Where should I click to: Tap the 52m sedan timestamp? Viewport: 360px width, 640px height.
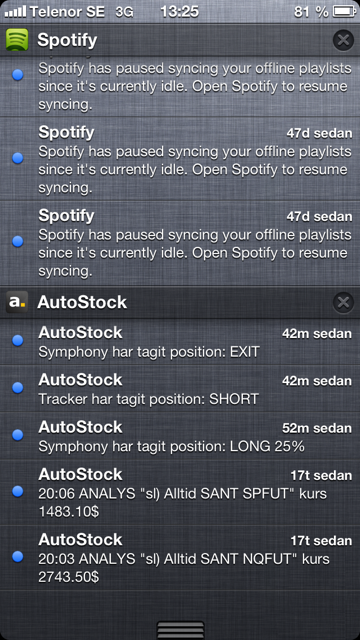point(317,428)
